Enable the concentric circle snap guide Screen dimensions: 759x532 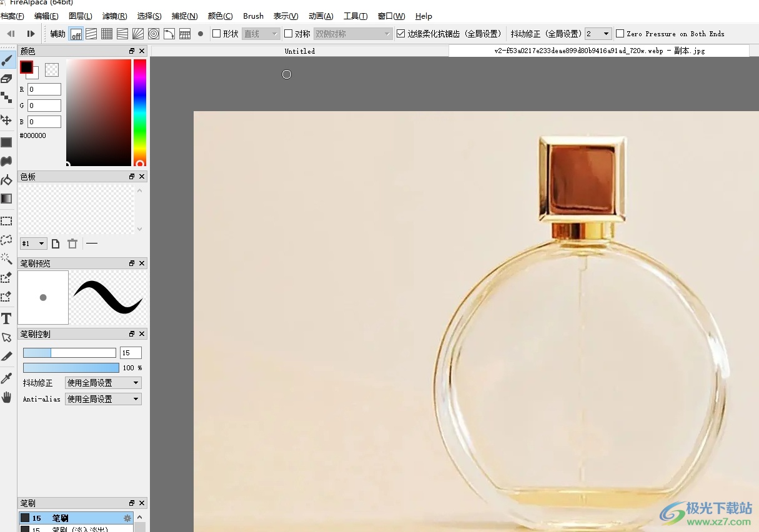pyautogui.click(x=154, y=34)
